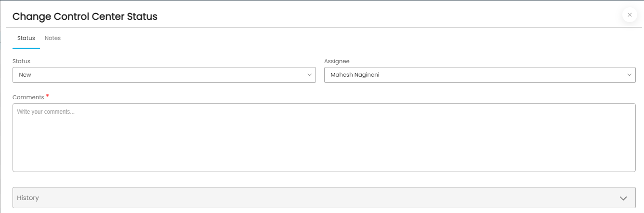Click the Comments field label
The width and height of the screenshot is (644, 213).
(x=28, y=97)
